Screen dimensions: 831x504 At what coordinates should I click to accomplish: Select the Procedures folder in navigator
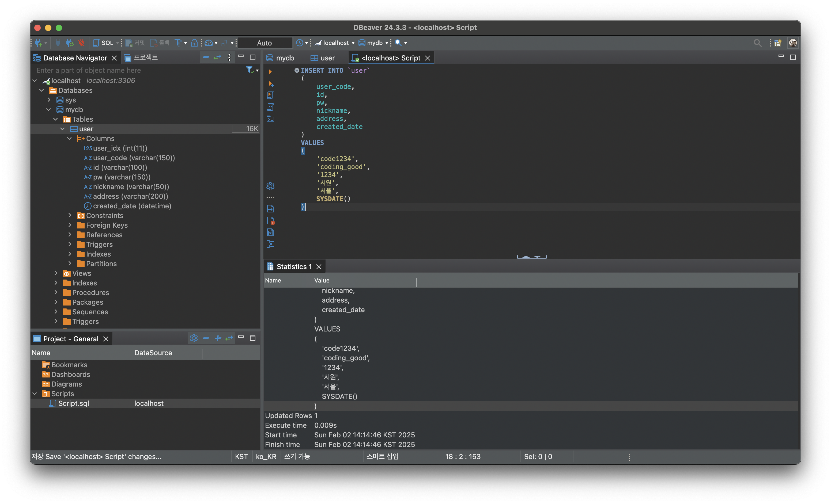click(86, 292)
